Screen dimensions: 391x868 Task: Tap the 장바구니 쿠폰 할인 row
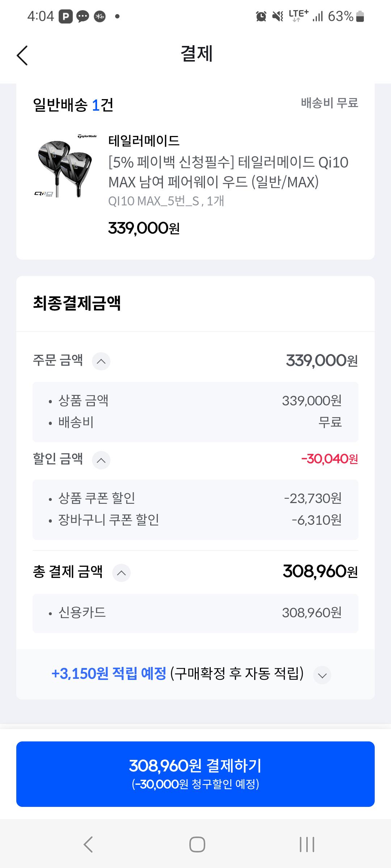pyautogui.click(x=195, y=520)
